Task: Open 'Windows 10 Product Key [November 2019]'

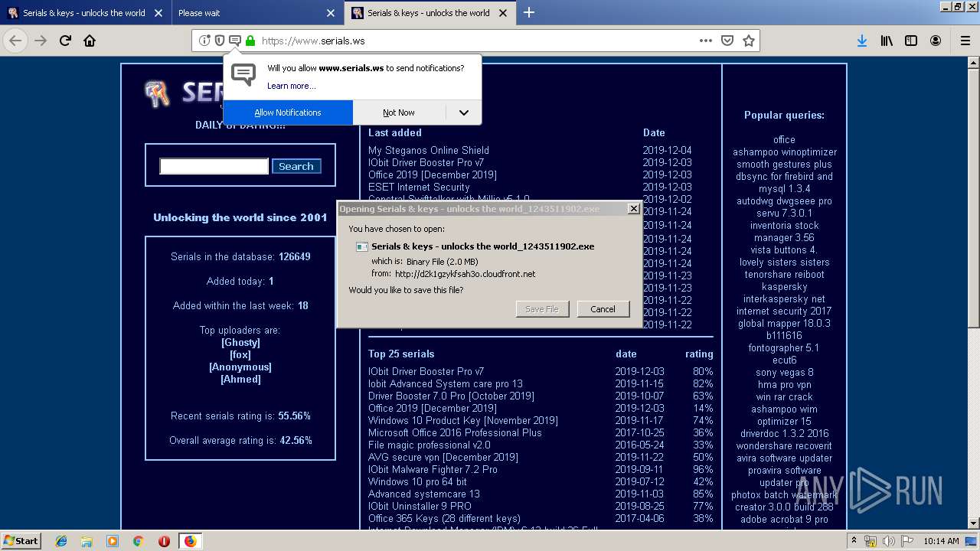Action: (462, 420)
